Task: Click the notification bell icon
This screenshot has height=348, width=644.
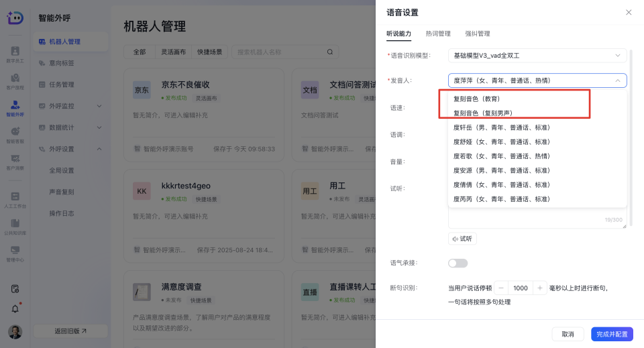Action: pos(15,308)
